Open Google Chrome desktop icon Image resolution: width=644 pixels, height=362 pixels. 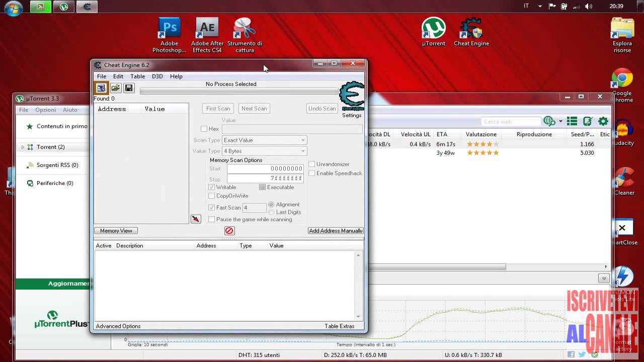pyautogui.click(x=622, y=85)
